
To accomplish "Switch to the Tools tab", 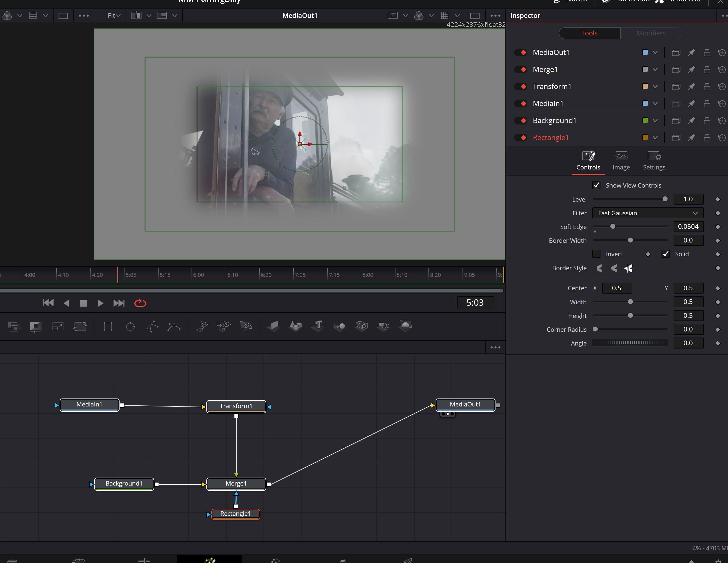I will point(589,33).
